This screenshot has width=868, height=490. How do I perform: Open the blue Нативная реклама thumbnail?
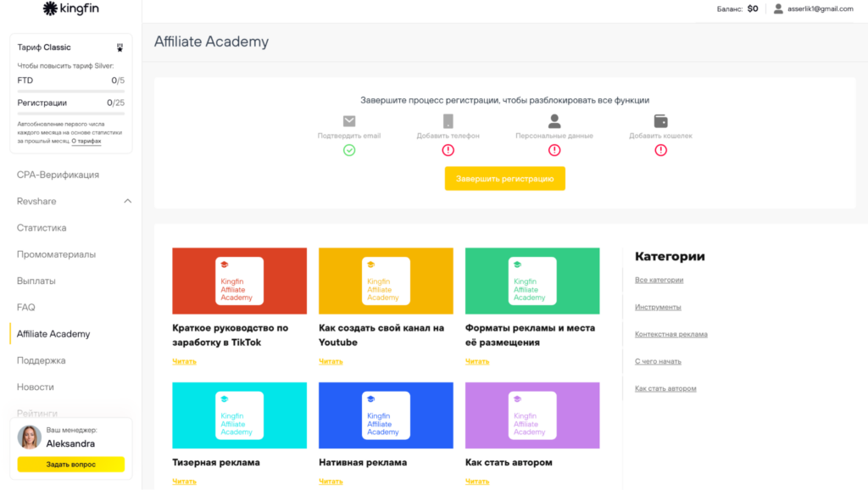tap(386, 415)
